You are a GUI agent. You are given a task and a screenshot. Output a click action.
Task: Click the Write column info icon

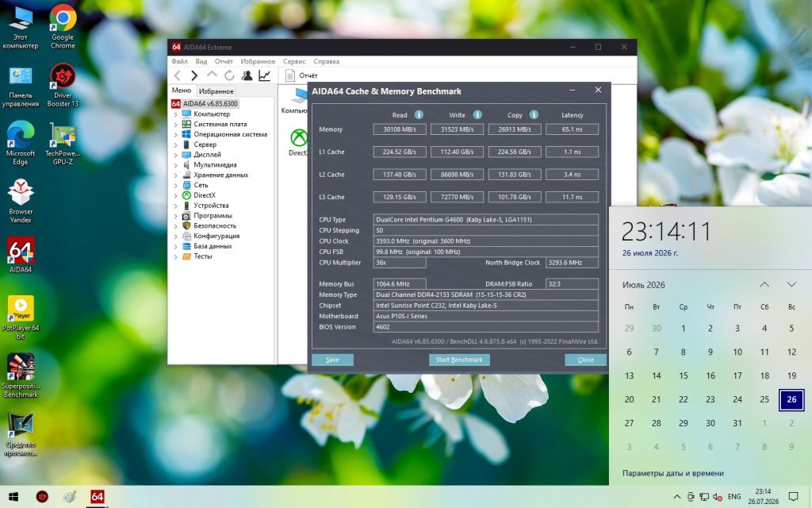(477, 114)
